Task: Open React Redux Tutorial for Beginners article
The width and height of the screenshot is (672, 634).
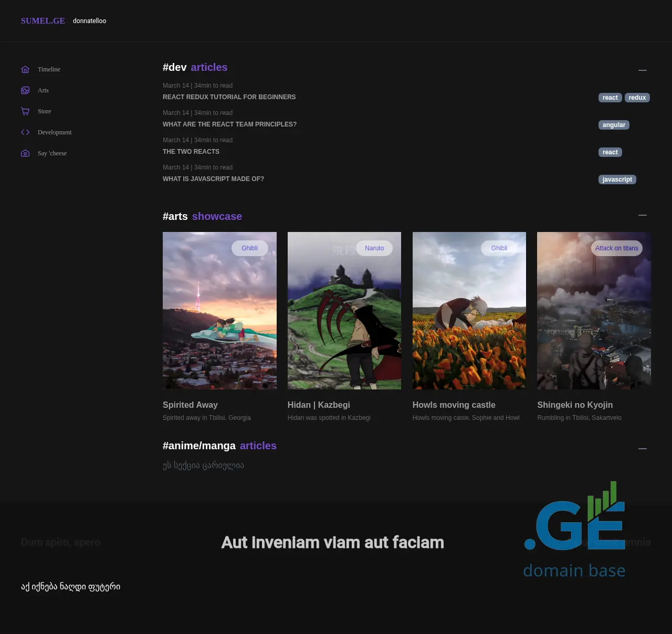Action: click(229, 97)
